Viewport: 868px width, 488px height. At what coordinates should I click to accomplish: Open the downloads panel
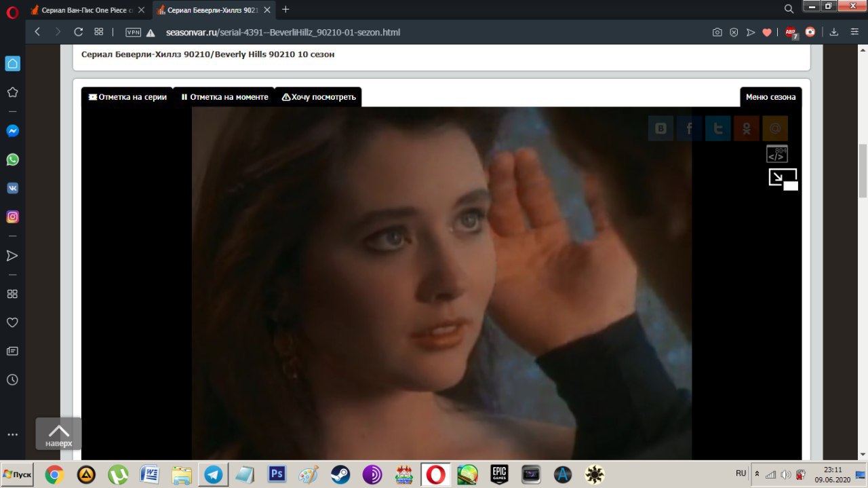click(834, 32)
